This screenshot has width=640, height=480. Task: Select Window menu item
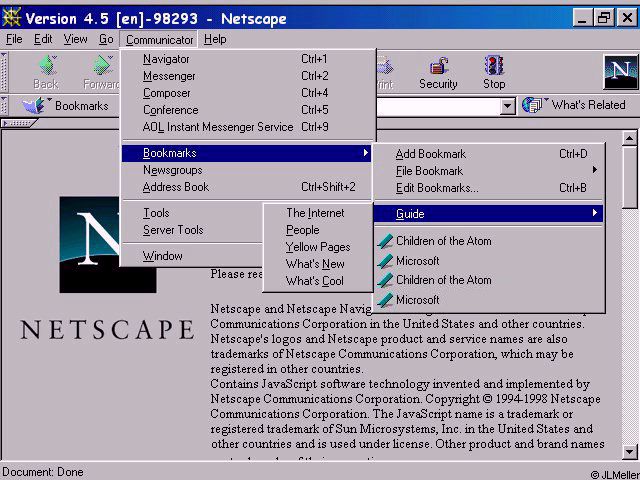pyautogui.click(x=192, y=256)
